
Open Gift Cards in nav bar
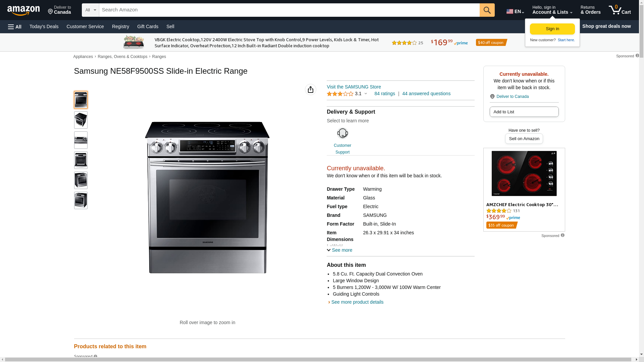pos(148,26)
